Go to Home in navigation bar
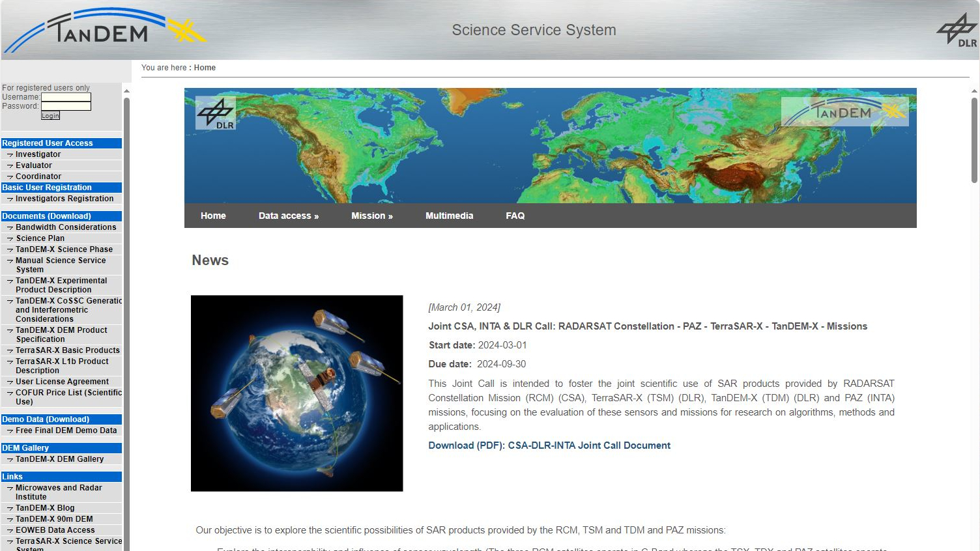This screenshot has height=551, width=980. click(x=213, y=216)
